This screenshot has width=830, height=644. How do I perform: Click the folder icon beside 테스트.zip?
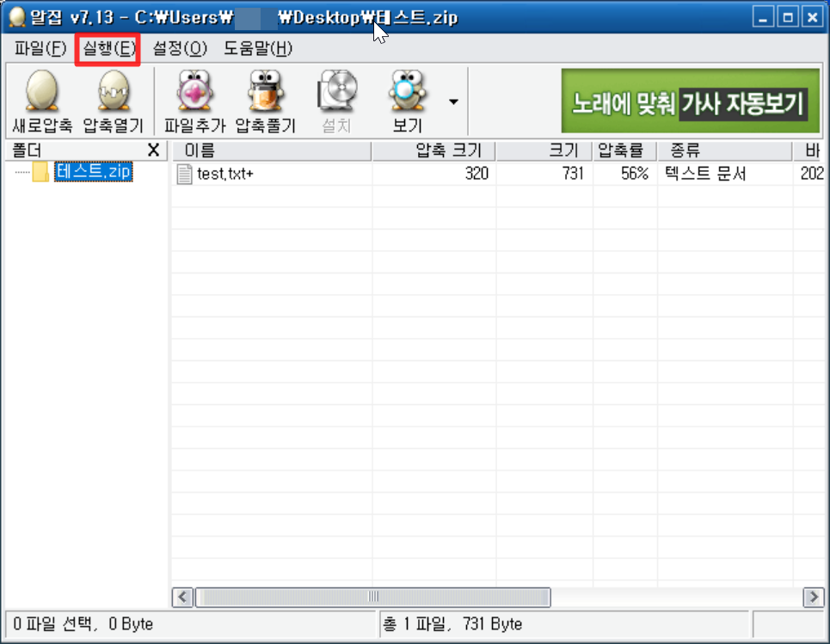click(40, 172)
